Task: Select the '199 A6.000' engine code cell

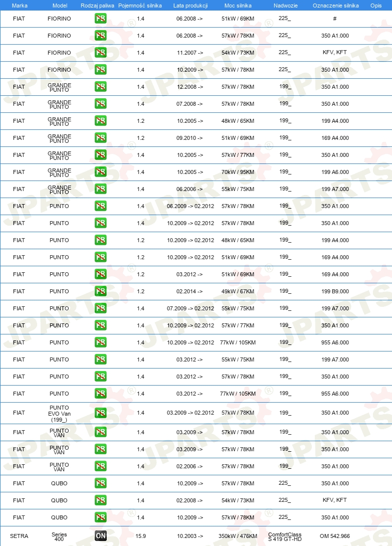Action: coord(335,172)
